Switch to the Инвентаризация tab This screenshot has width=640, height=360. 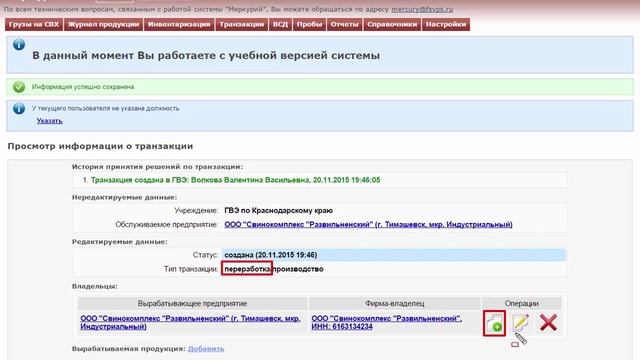[179, 24]
